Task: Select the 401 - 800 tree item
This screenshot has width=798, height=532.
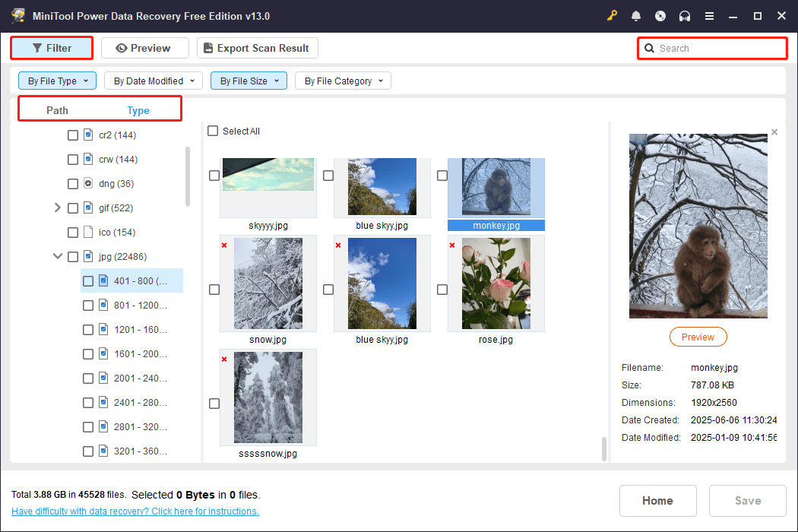Action: (131, 281)
